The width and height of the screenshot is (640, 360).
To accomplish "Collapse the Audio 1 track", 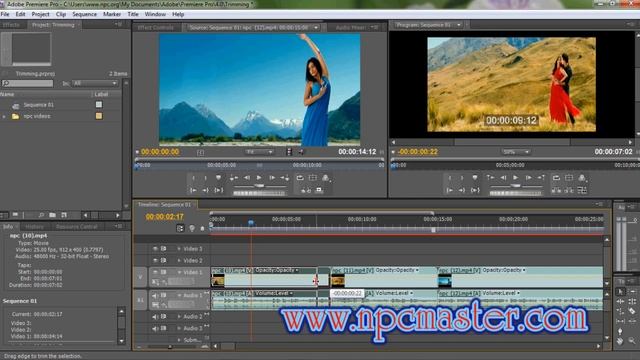I will point(179,295).
